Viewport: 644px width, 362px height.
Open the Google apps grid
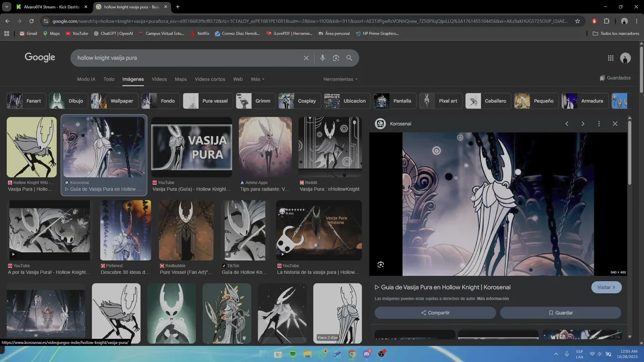pyautogui.click(x=611, y=58)
